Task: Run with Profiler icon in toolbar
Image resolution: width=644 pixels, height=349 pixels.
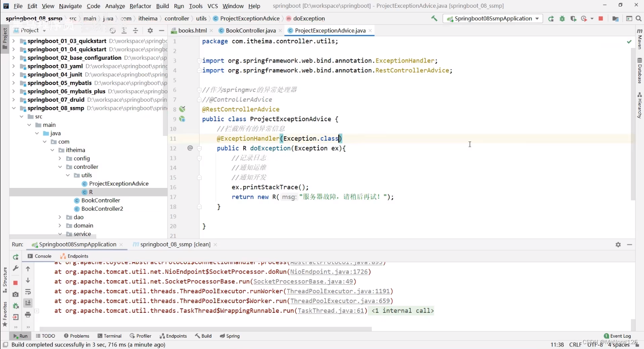Action: [x=584, y=19]
